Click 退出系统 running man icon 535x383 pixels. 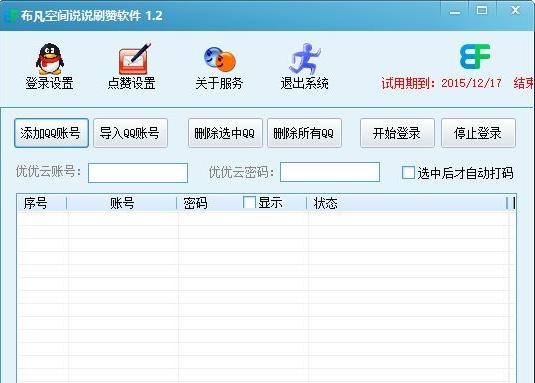click(305, 58)
